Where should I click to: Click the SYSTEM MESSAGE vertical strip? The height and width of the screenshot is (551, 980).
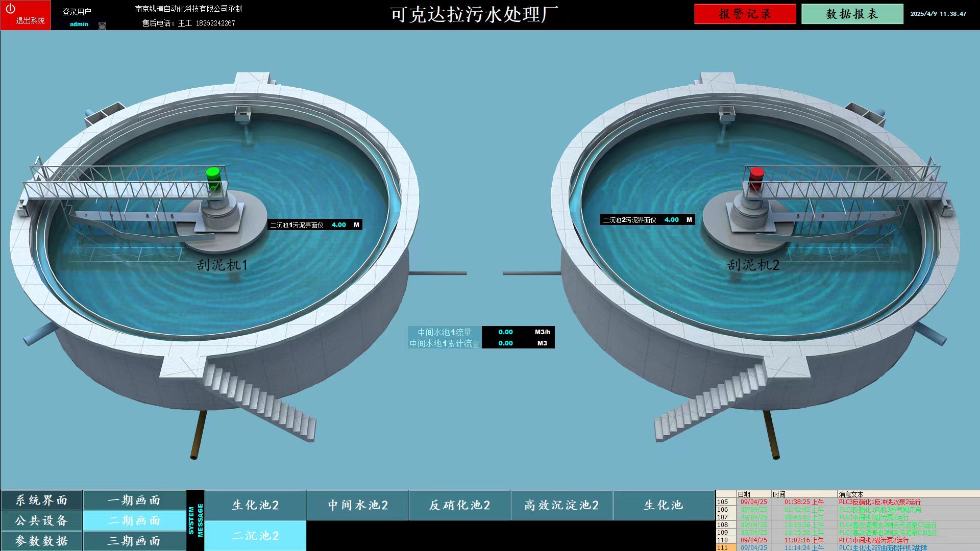click(x=195, y=520)
